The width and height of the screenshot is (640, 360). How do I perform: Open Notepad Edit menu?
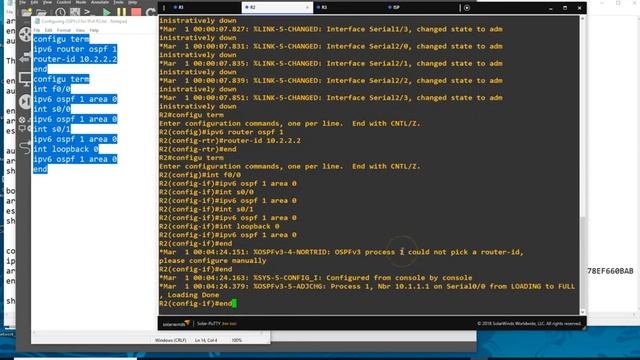pyautogui.click(x=48, y=30)
